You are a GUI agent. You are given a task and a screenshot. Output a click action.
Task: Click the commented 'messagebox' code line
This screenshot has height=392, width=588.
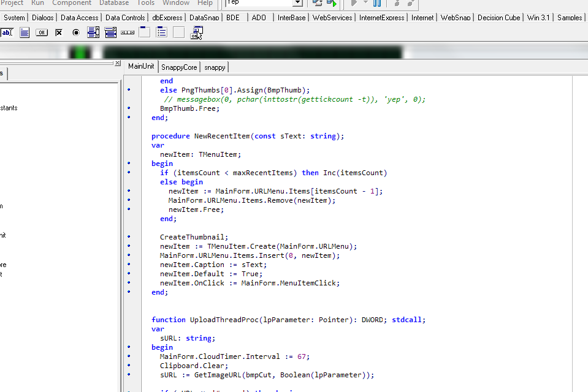pos(294,99)
